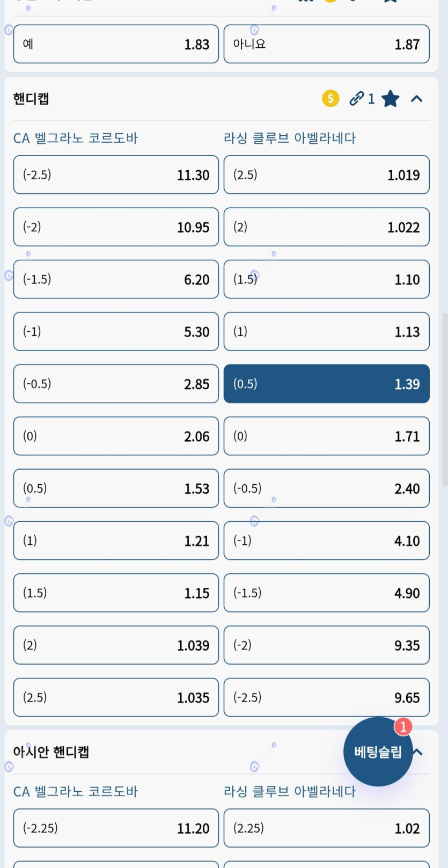Image resolution: width=448 pixels, height=868 pixels.
Task: Pick the (2.5) handicap at 1.019 odds
Action: tap(326, 174)
